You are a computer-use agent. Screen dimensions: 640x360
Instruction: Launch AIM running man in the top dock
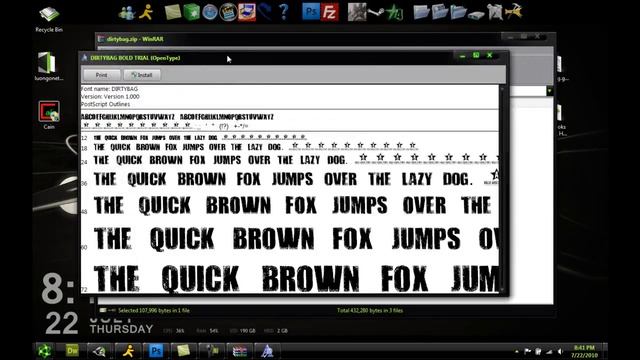tap(146, 12)
